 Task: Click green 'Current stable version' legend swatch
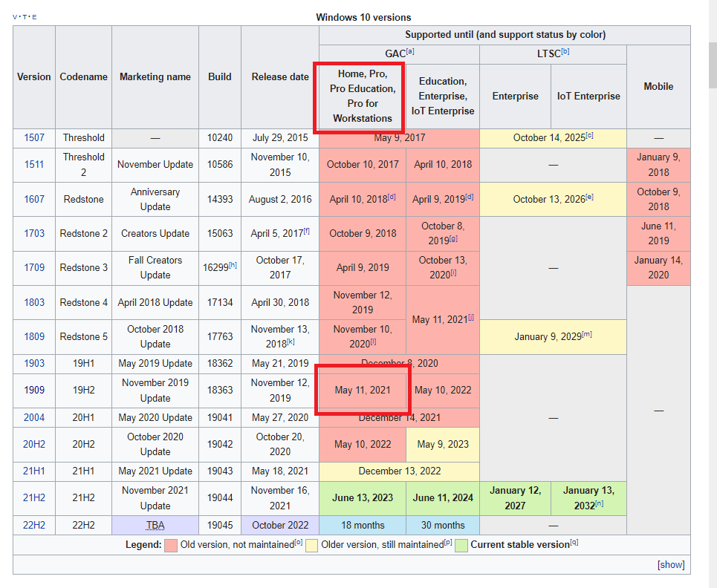tap(461, 546)
